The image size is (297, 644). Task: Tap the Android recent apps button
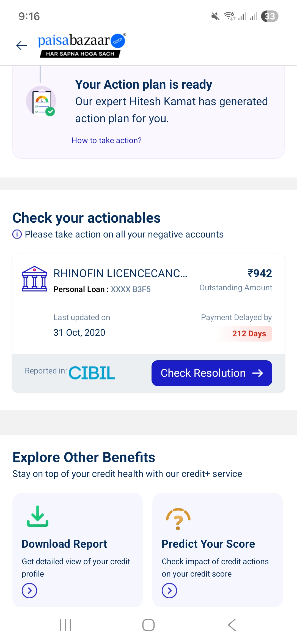pyautogui.click(x=65, y=625)
